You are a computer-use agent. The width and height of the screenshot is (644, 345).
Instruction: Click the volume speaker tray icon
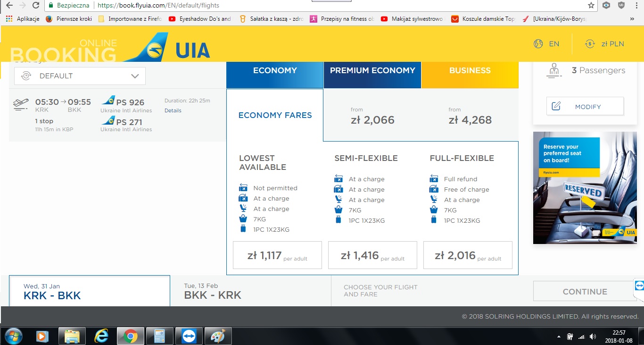tap(593, 337)
